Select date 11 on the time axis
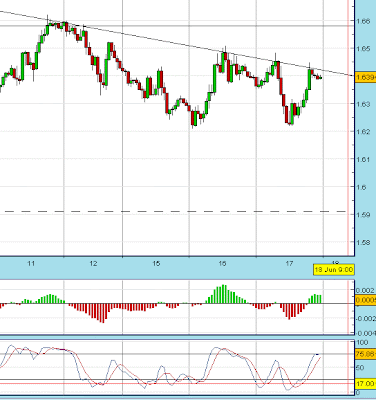The image size is (376, 400). click(x=31, y=264)
